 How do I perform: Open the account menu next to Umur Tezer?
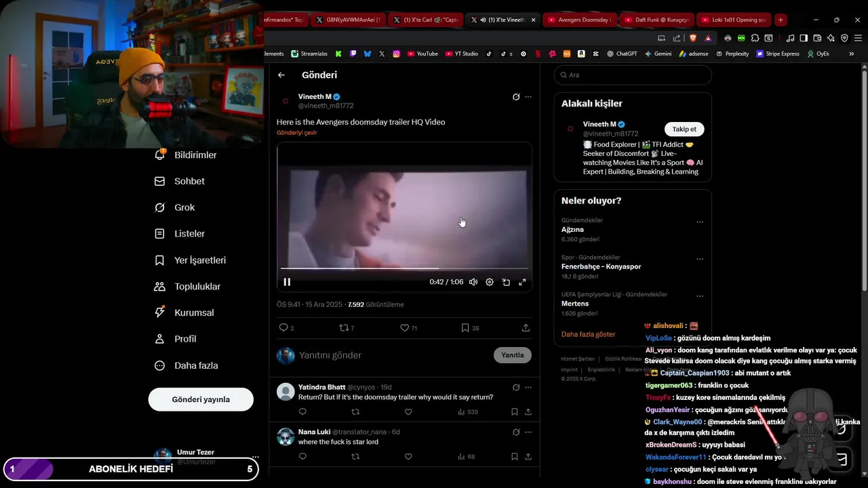coord(255,457)
